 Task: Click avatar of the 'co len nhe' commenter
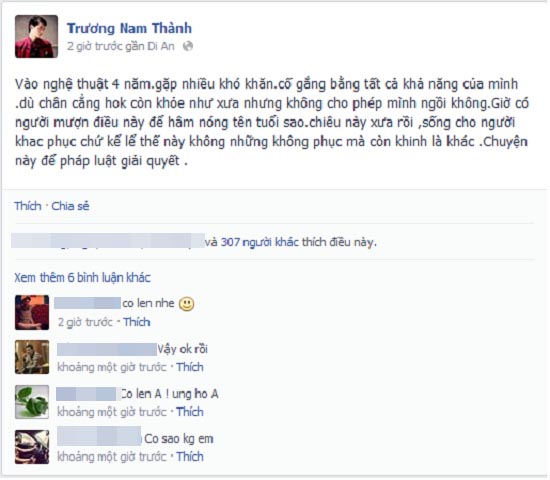(x=32, y=313)
